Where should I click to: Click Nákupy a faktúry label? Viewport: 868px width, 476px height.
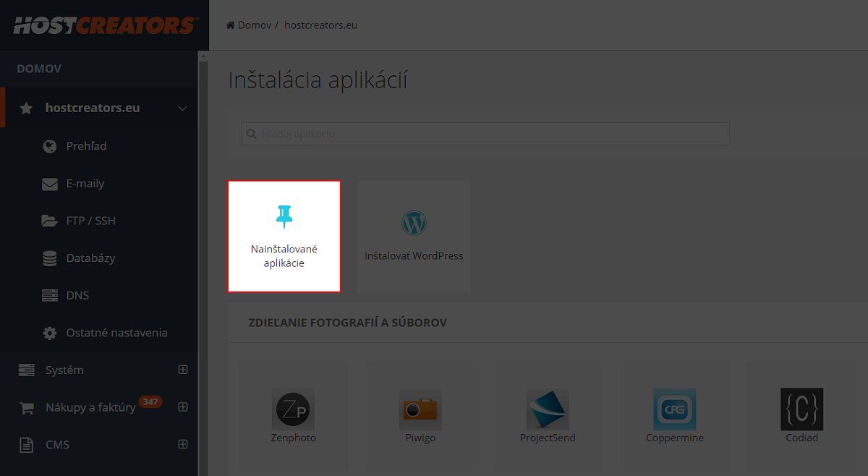click(90, 407)
